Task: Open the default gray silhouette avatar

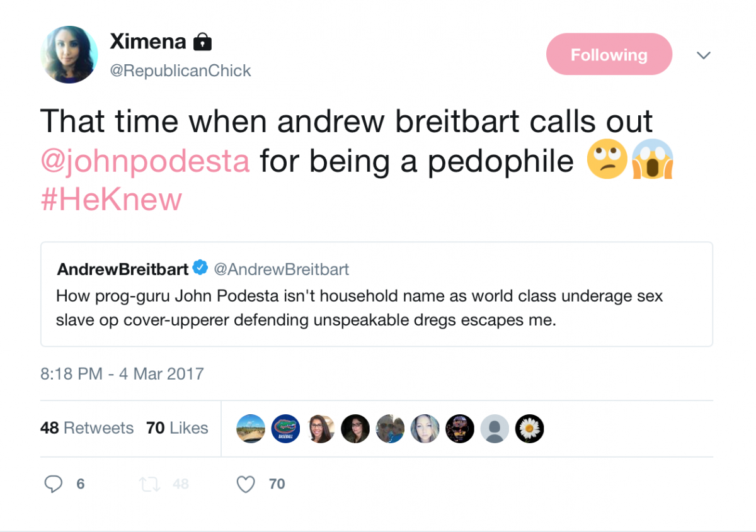Action: coord(495,429)
